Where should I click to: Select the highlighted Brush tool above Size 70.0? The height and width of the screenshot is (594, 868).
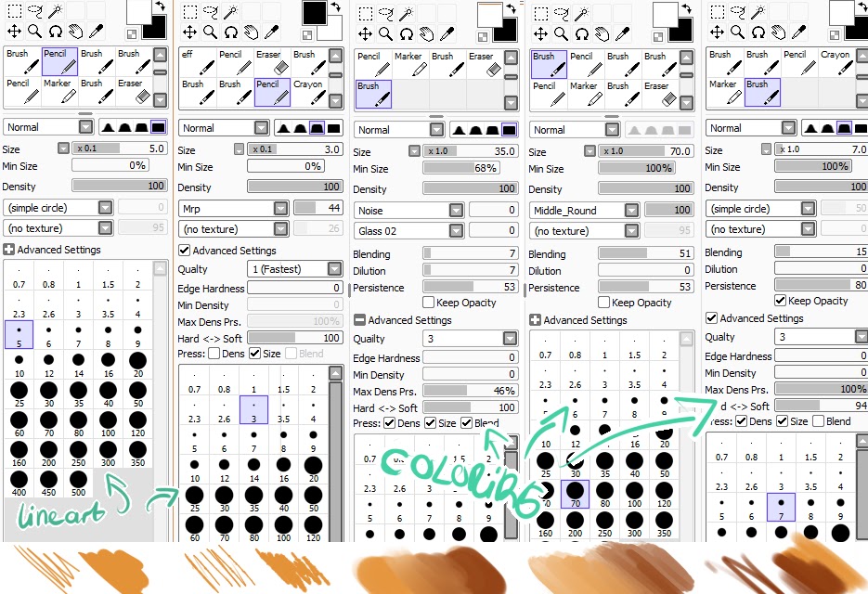(x=550, y=64)
